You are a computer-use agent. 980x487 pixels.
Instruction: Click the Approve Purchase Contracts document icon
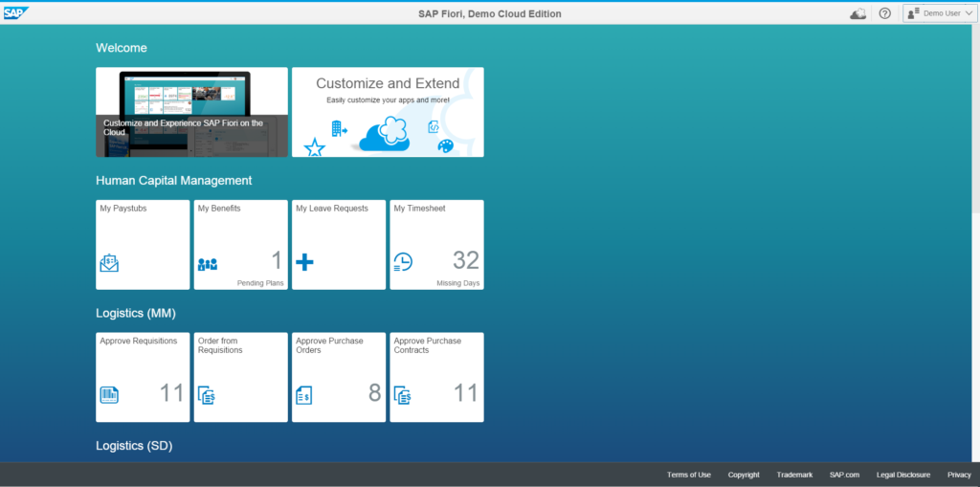403,395
